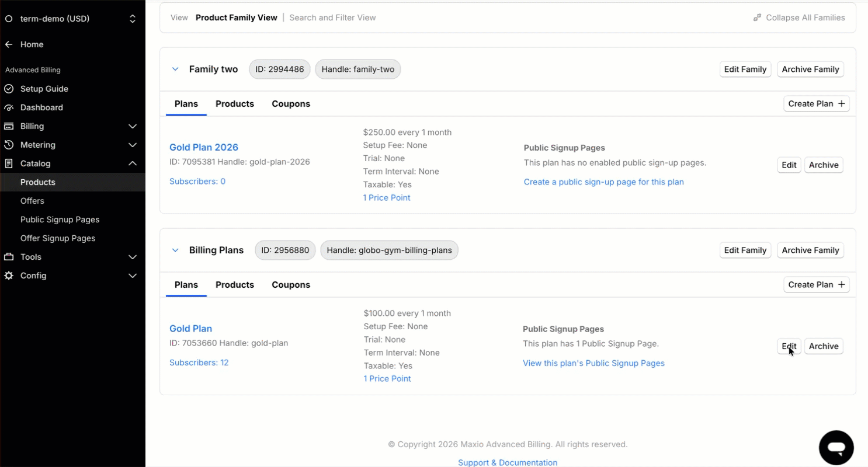This screenshot has height=467, width=868.
Task: Click the $250.00 every 1 month text
Action: 407,133
